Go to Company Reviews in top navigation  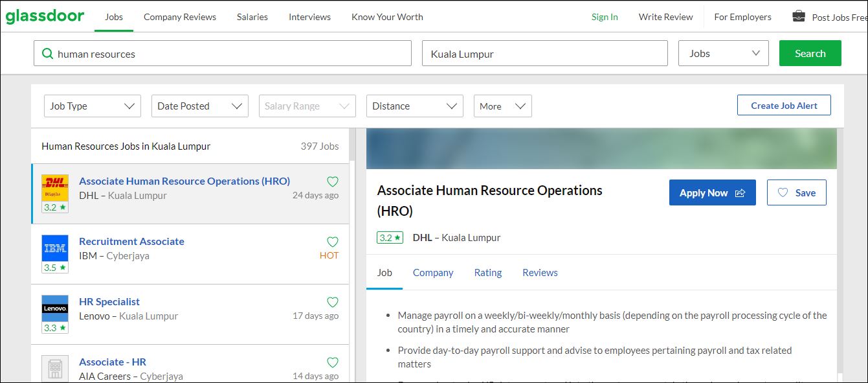(x=180, y=17)
